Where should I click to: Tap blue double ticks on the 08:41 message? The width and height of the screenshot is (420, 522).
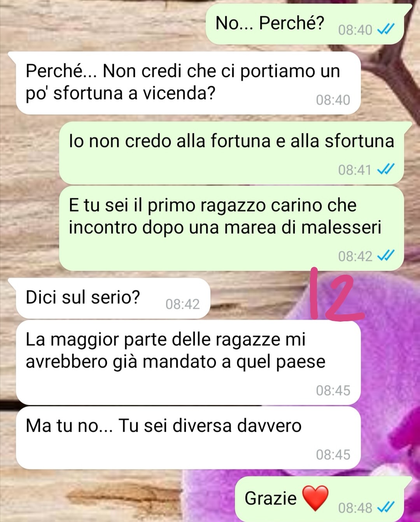[x=386, y=170]
